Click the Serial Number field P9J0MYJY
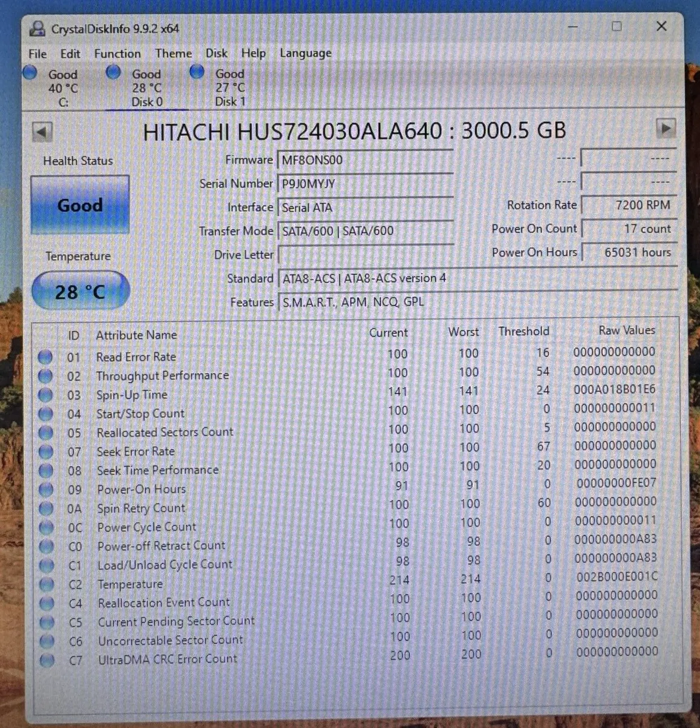700x728 pixels. 365,184
